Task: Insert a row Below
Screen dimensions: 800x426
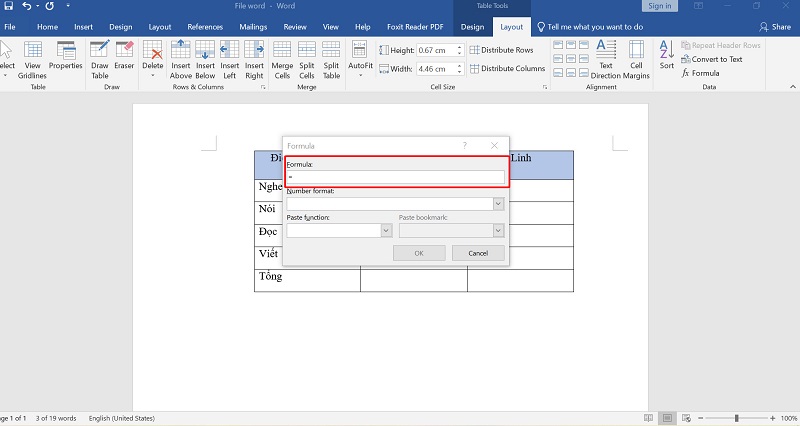Action: pos(205,60)
